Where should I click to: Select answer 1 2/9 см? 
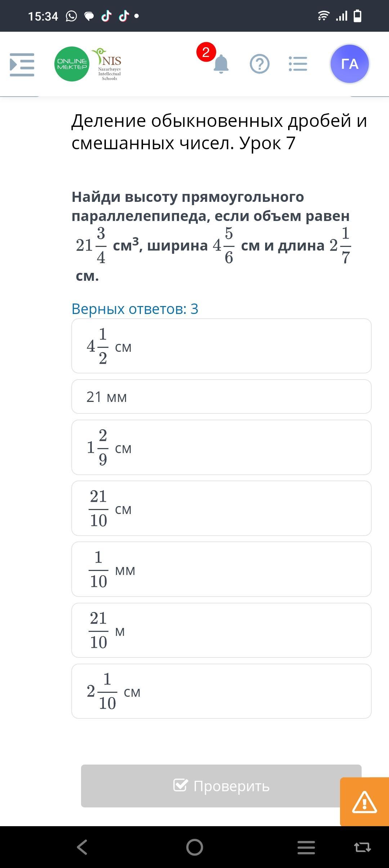pos(222,447)
